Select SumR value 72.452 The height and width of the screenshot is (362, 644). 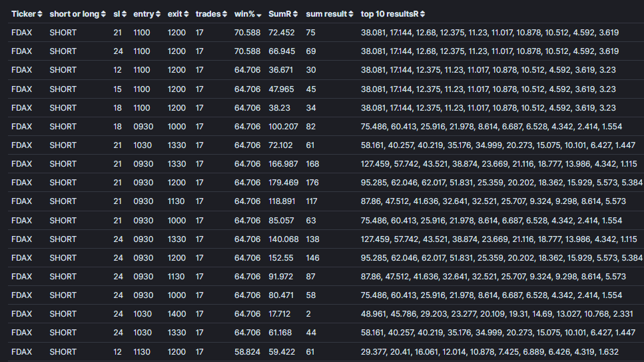[281, 33]
